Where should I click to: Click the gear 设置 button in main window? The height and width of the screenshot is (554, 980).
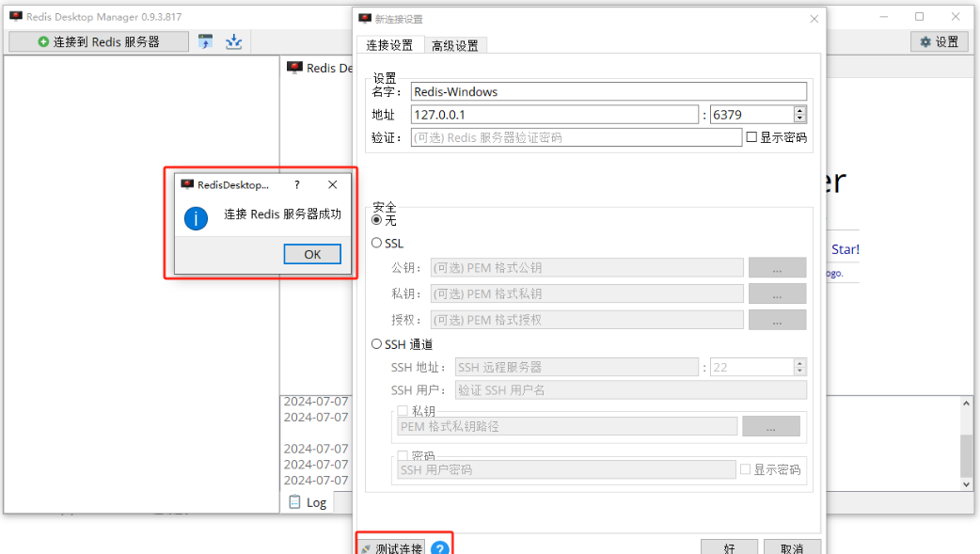940,42
